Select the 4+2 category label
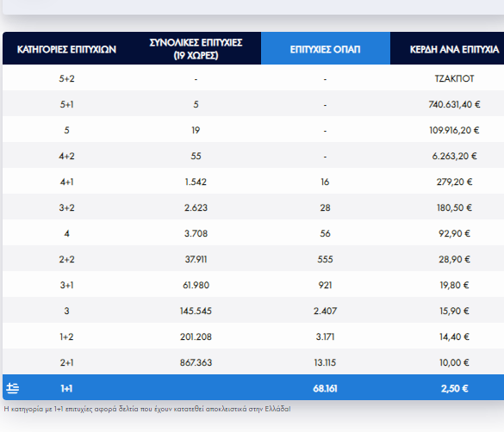 click(x=66, y=156)
